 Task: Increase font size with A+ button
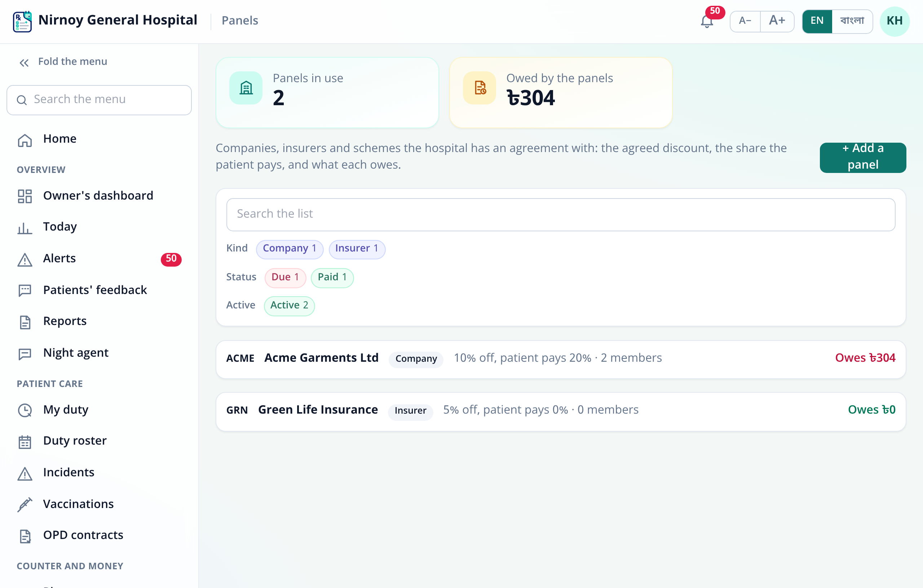(777, 21)
